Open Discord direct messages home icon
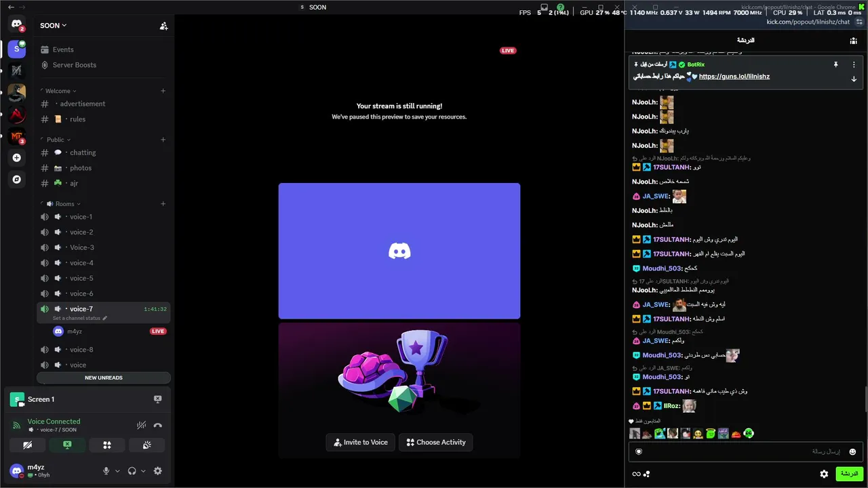 pos(17,24)
